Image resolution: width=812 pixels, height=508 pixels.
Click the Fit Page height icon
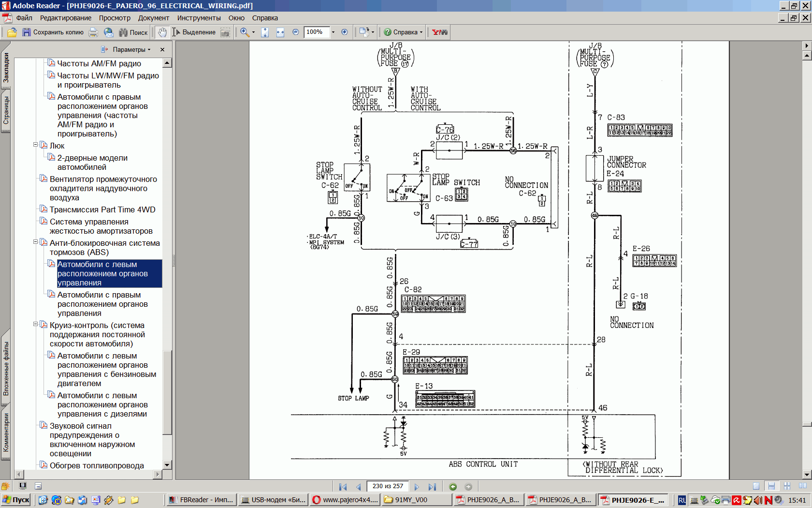point(265,32)
